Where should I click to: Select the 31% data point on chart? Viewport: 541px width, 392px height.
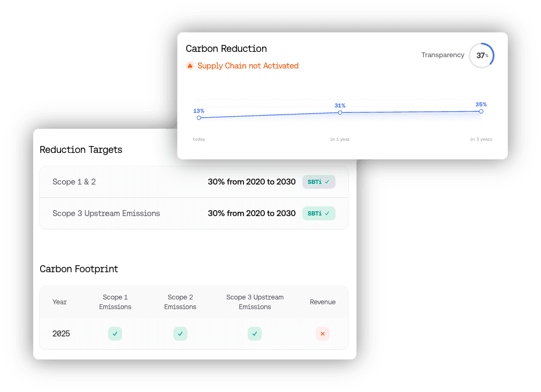pyautogui.click(x=340, y=112)
